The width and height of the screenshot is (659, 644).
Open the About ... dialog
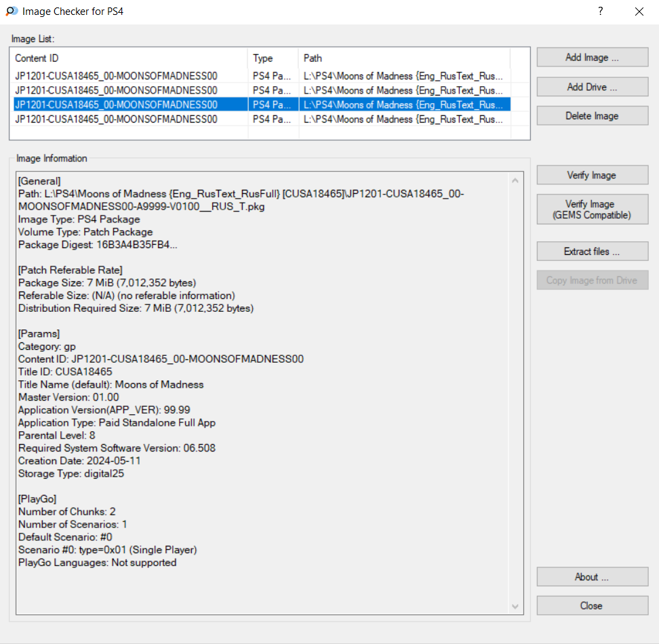[592, 577]
